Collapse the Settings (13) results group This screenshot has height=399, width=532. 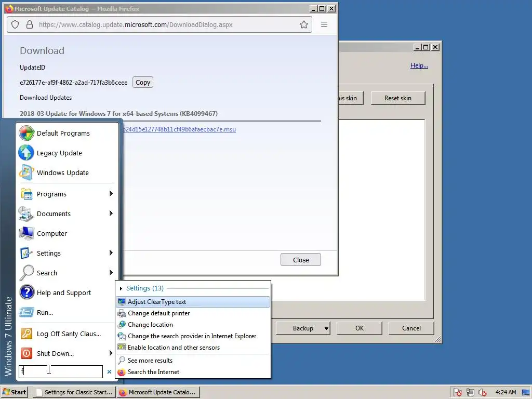[x=121, y=288]
